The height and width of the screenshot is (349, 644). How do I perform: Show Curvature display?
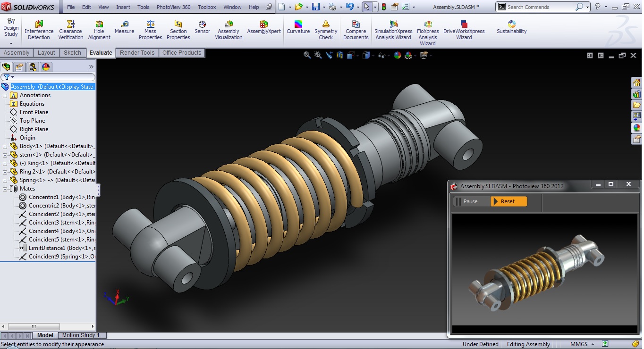(x=298, y=27)
